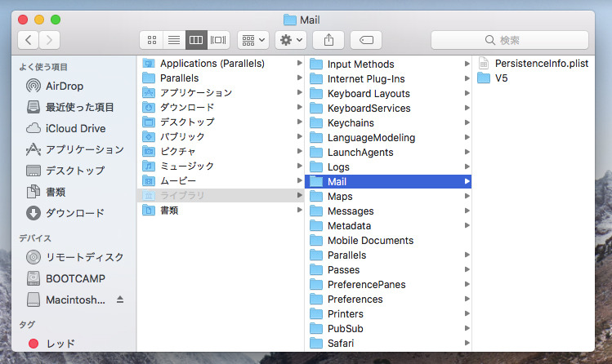Screen dimensions: 612x364
Task: Expand the ムービー folder arrow
Action: point(299,180)
